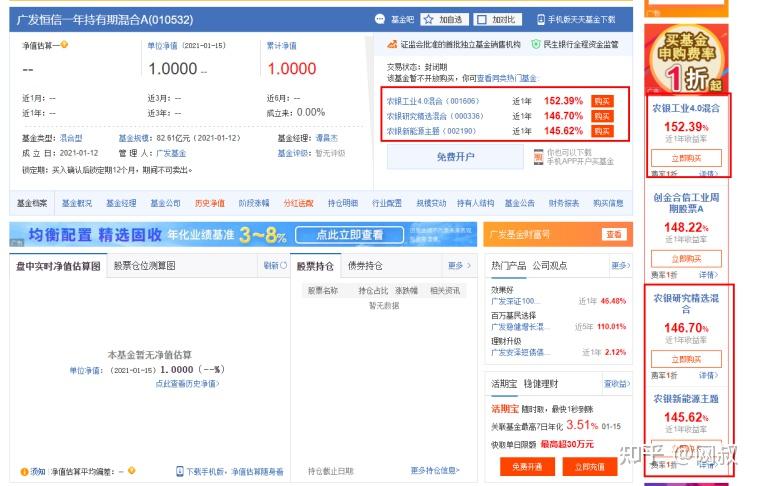Click the 免费开户 button

click(455, 157)
